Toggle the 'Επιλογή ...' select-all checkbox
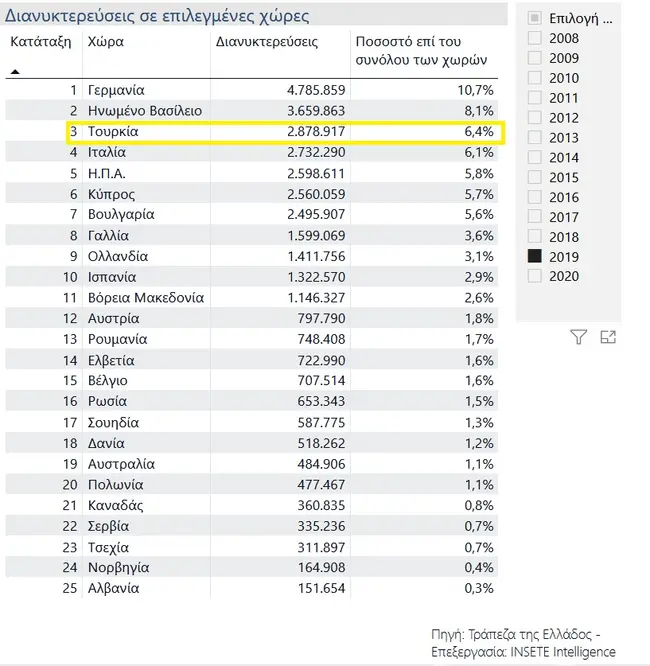Image resolution: width=650 pixels, height=666 pixels. coord(535,18)
